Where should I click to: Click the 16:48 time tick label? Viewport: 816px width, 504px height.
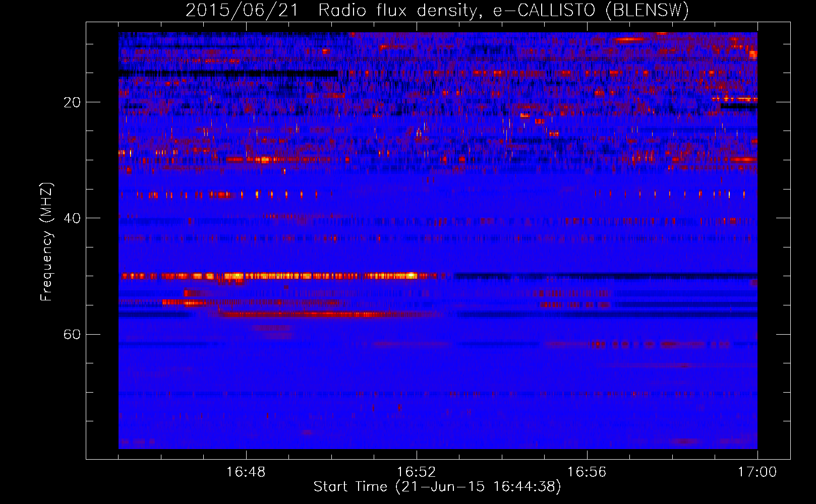point(246,472)
